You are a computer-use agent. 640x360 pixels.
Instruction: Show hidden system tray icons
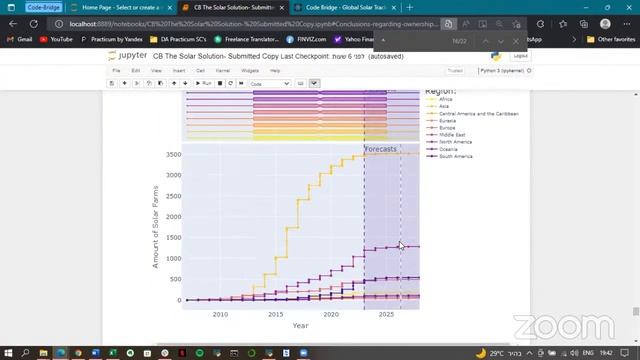point(529,353)
